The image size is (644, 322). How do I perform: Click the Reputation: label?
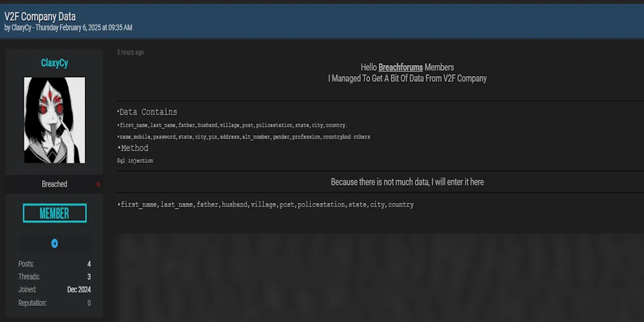click(32, 303)
